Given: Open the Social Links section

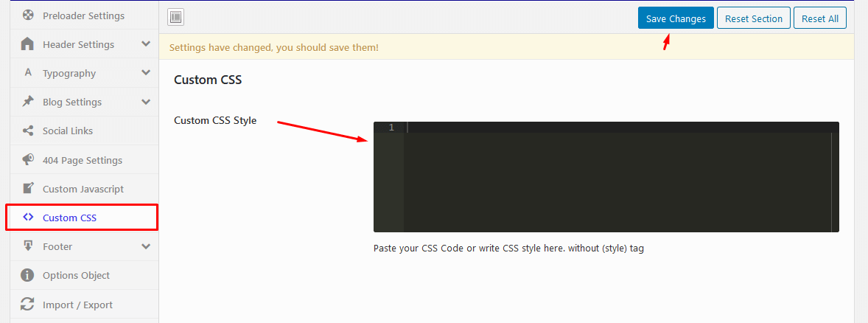Looking at the screenshot, I should pos(67,131).
